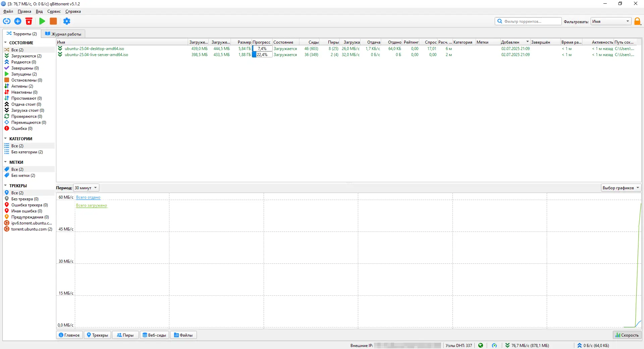This screenshot has height=349, width=644.
Task: Open the Правка menu
Action: (24, 11)
